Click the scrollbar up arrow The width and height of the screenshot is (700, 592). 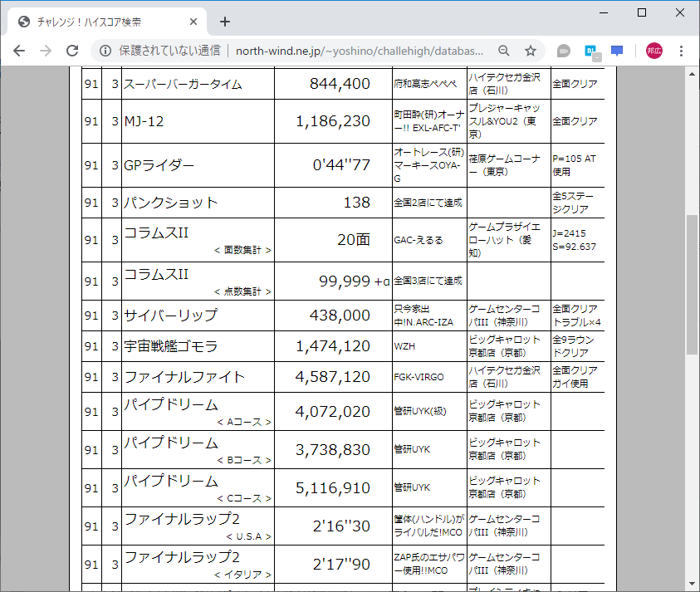click(x=692, y=75)
